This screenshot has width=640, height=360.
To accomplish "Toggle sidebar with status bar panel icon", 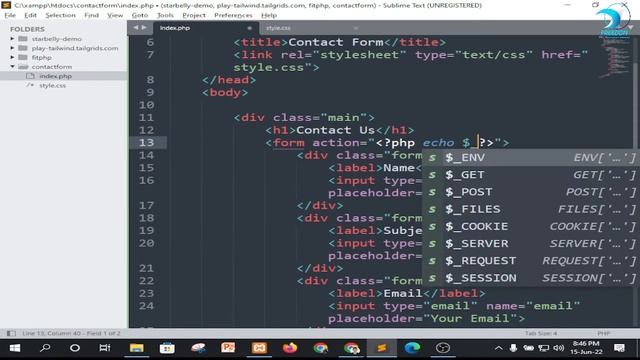I will pyautogui.click(x=11, y=333).
